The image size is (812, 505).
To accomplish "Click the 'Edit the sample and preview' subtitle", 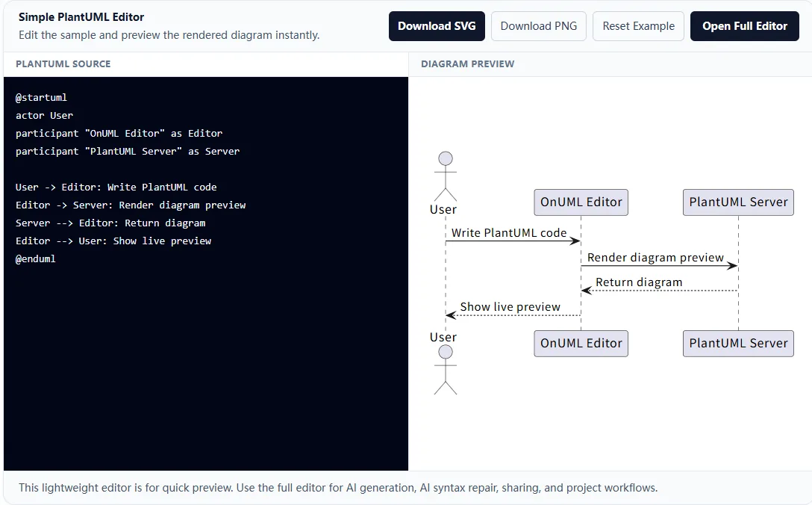I will tap(169, 35).
